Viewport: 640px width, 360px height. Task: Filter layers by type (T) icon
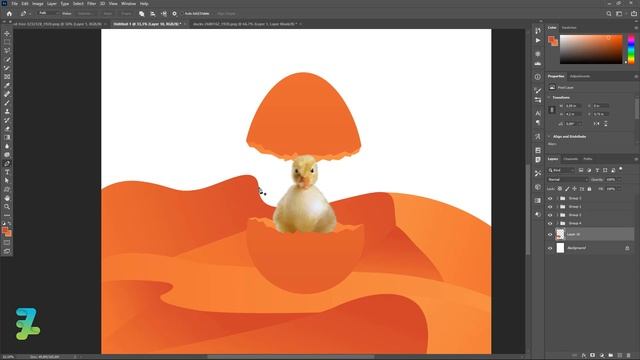pyautogui.click(x=597, y=170)
